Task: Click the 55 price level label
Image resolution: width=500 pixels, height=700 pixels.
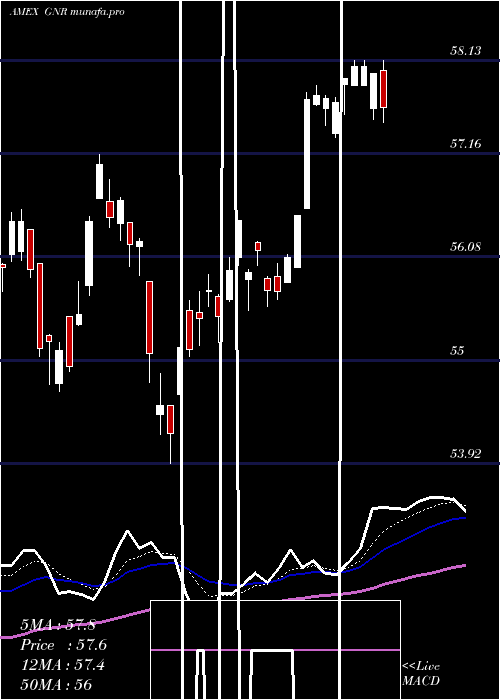Action: pyautogui.click(x=457, y=350)
